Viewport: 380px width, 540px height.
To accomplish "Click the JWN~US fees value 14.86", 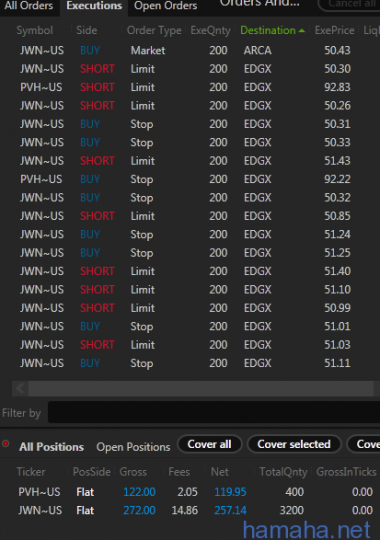I will click(185, 510).
